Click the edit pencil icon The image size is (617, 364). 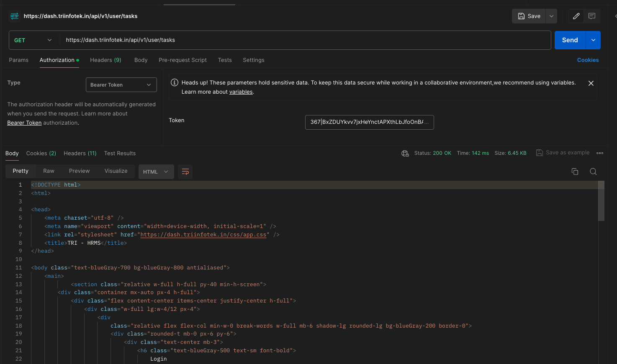[x=576, y=16]
